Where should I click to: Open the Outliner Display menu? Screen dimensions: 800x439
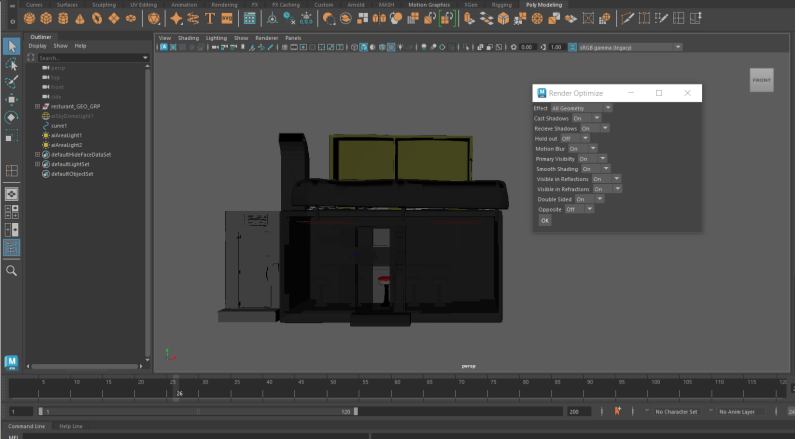[37, 46]
